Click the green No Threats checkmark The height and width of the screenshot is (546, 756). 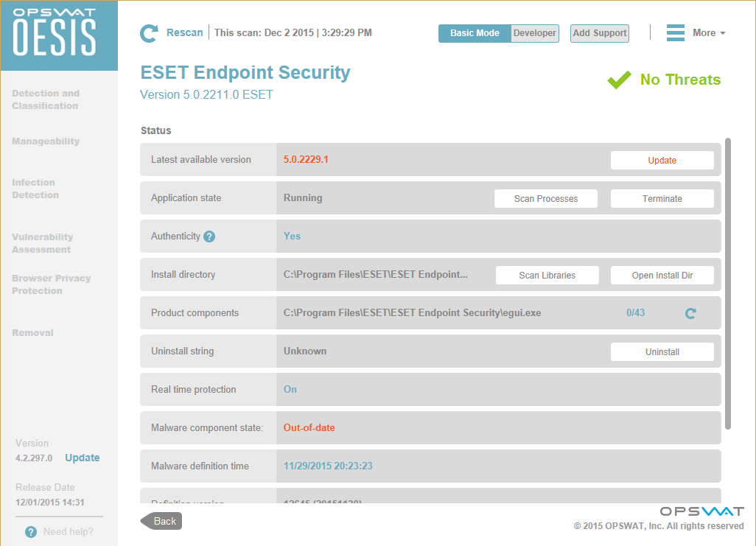coord(619,80)
